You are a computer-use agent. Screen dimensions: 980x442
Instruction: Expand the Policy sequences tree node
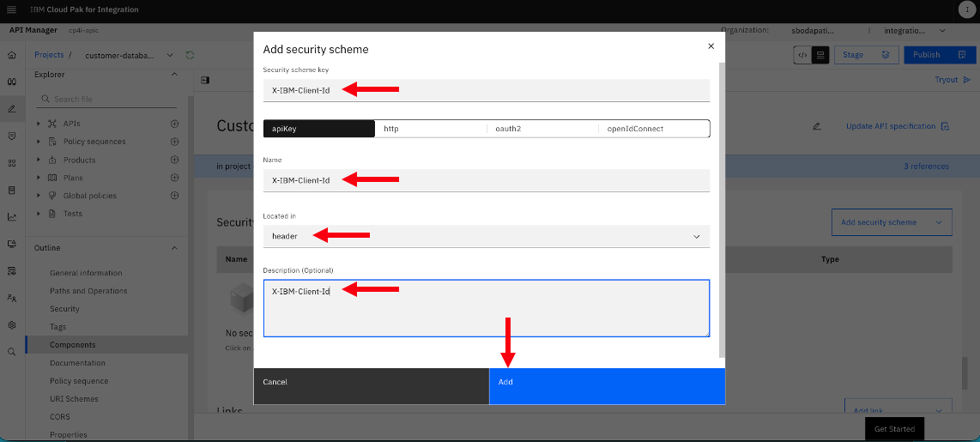[x=39, y=142]
